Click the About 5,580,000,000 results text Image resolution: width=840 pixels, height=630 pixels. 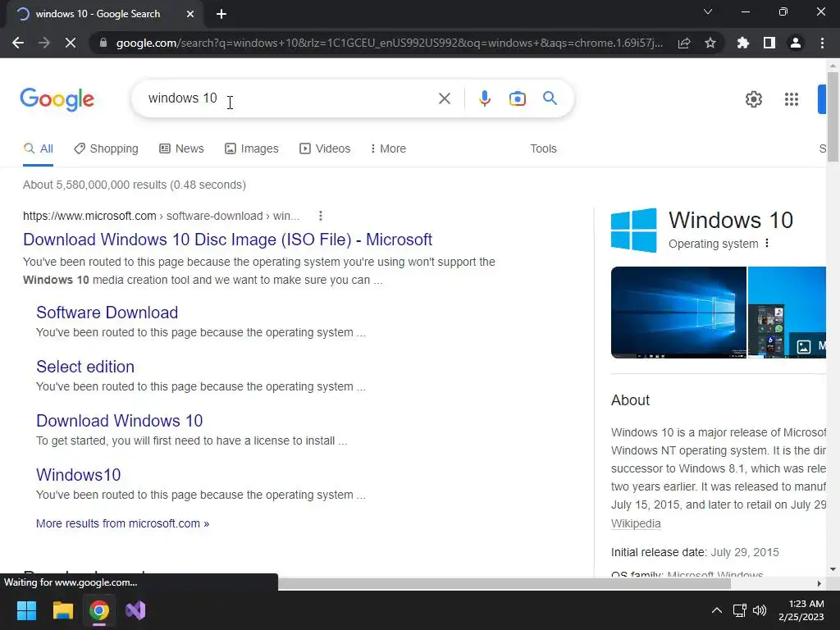click(x=135, y=185)
